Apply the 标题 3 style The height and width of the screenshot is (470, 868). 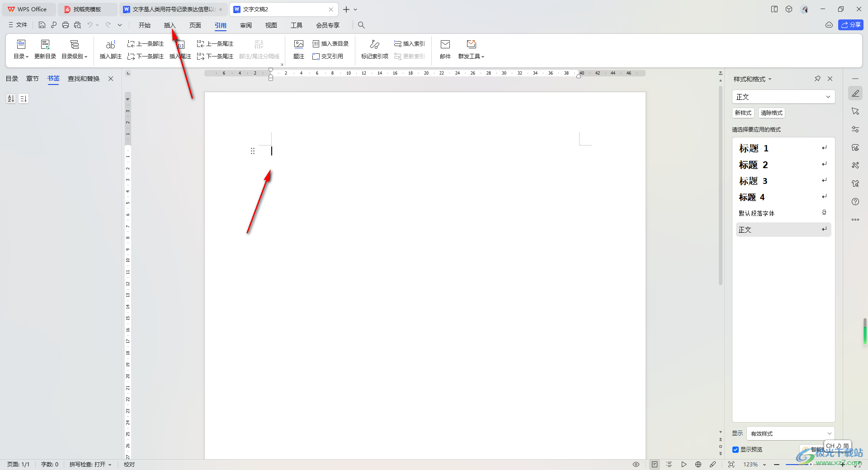point(783,181)
